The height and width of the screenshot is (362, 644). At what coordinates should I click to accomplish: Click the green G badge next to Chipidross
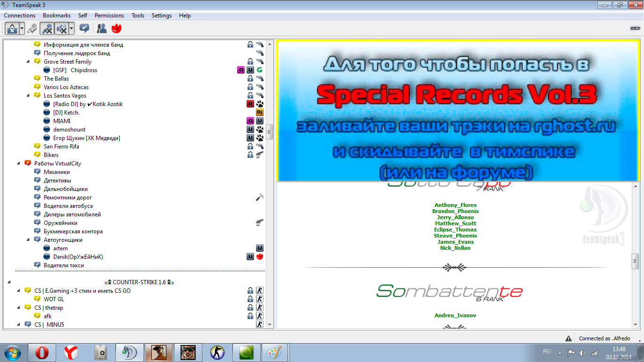click(x=260, y=70)
